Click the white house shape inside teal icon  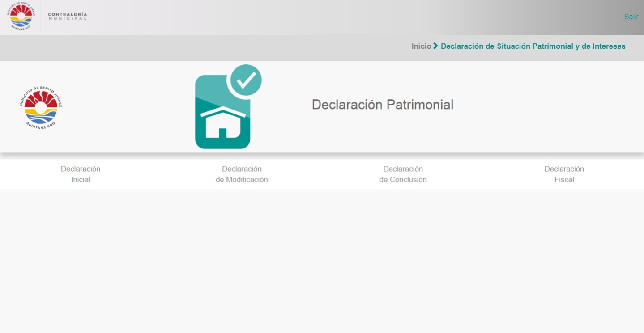click(222, 123)
